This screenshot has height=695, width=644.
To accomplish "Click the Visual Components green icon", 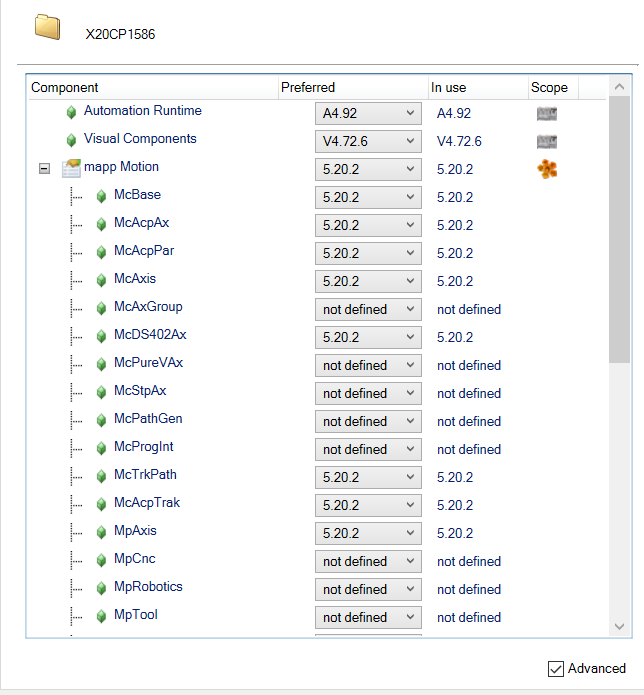I will click(71, 141).
